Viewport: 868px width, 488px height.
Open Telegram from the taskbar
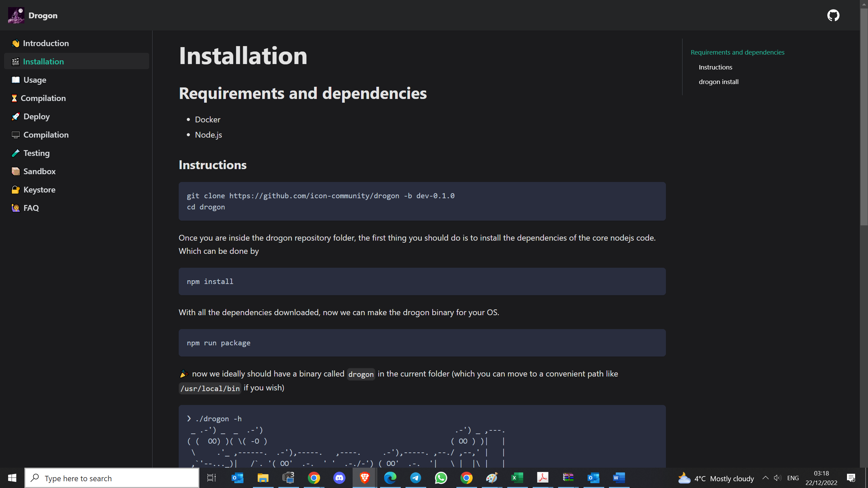415,478
